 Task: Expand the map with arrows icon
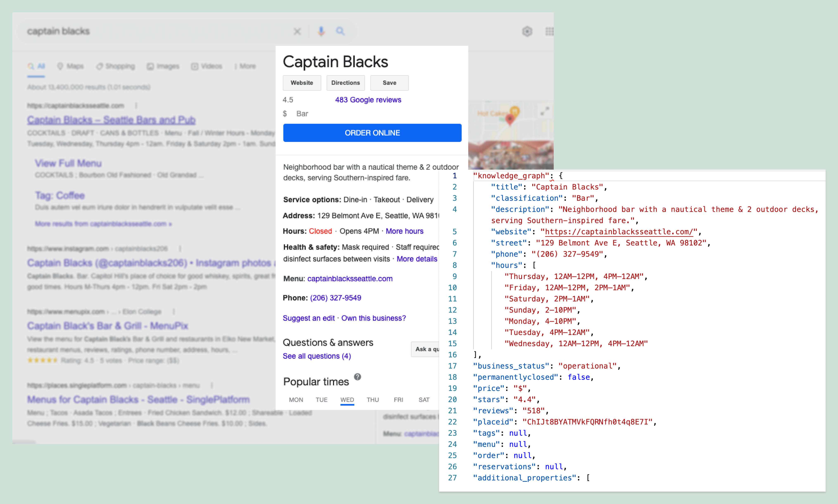click(544, 111)
